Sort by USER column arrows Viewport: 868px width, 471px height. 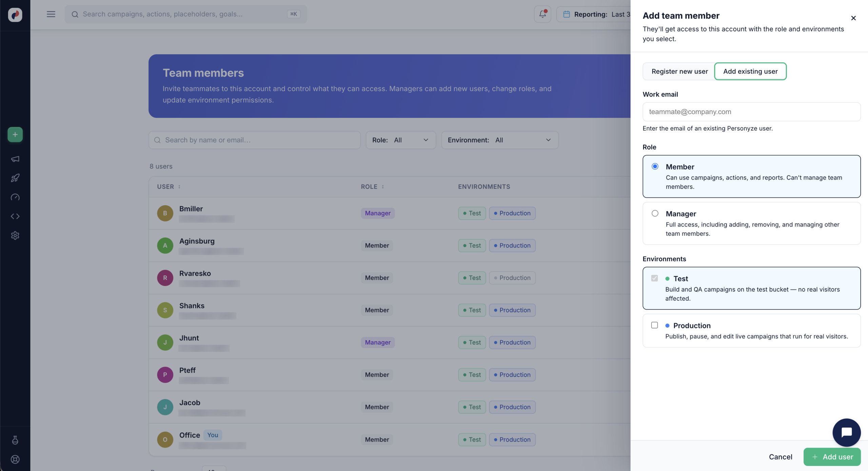179,187
